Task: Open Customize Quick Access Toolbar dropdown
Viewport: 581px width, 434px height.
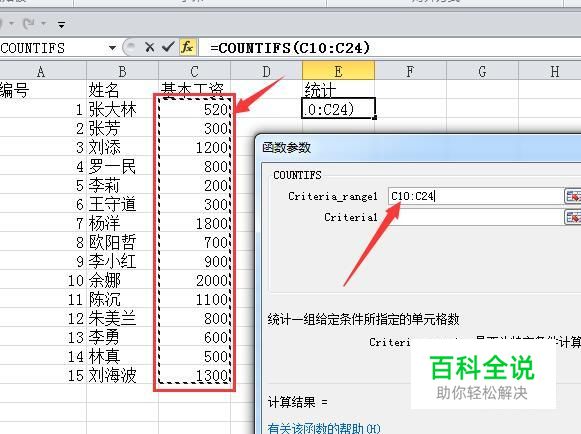Action: [62, 25]
